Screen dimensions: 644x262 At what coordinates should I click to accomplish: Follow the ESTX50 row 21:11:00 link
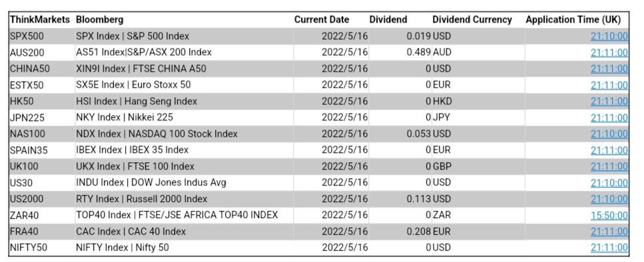coord(609,85)
